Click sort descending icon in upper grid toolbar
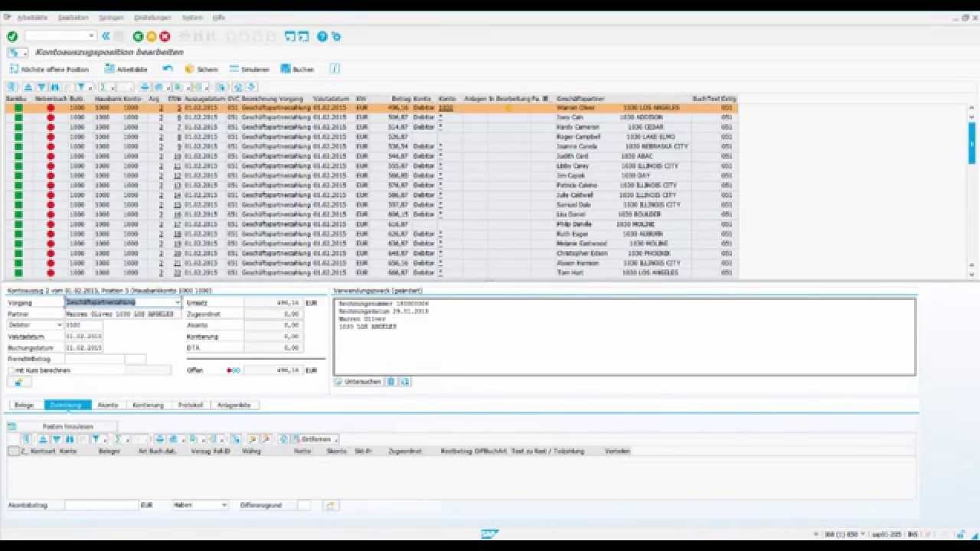 [42, 87]
